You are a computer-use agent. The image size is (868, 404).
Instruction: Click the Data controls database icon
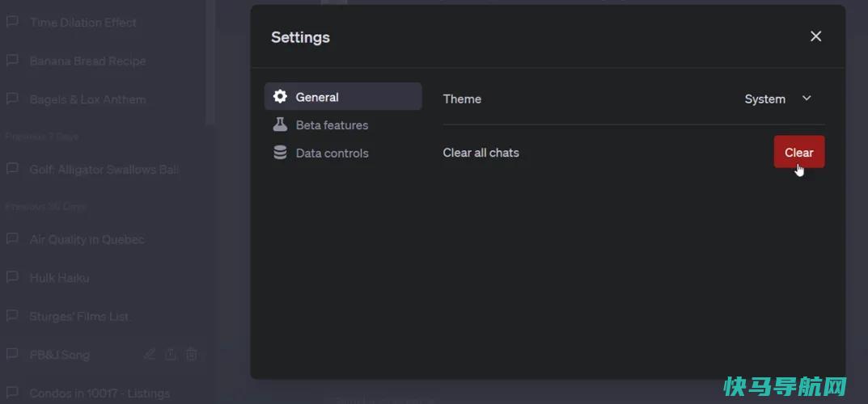tap(280, 153)
